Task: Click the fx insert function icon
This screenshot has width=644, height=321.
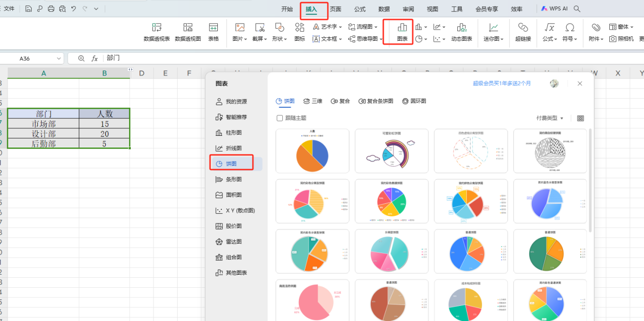Action: pos(95,58)
